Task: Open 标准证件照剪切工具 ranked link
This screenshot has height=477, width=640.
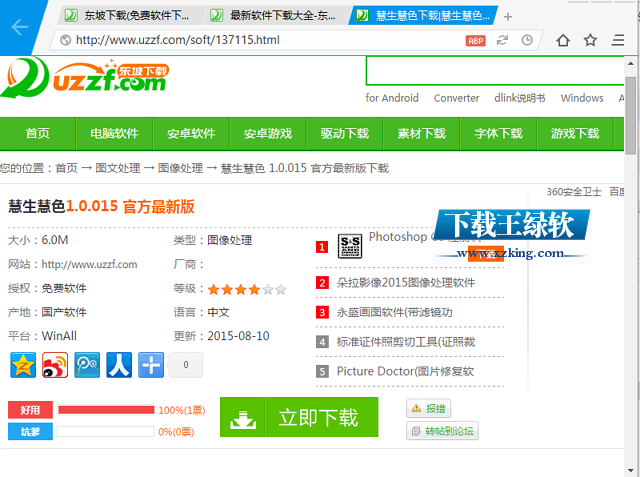Action: click(406, 342)
